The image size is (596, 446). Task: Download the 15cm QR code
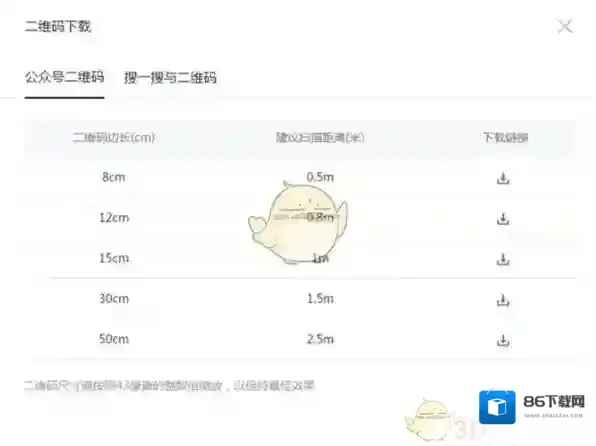[x=503, y=259]
